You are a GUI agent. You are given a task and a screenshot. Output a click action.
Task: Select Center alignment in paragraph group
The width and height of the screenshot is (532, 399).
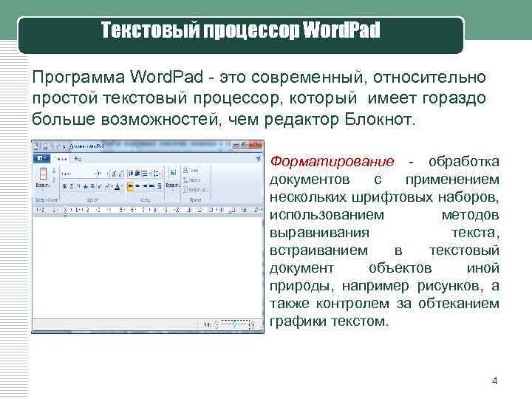137,186
